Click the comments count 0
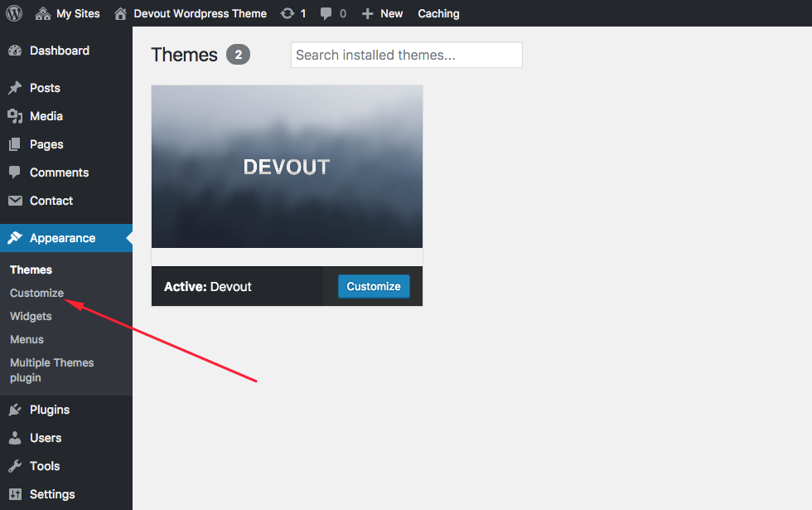Screen dimensions: 812x510 (343, 14)
